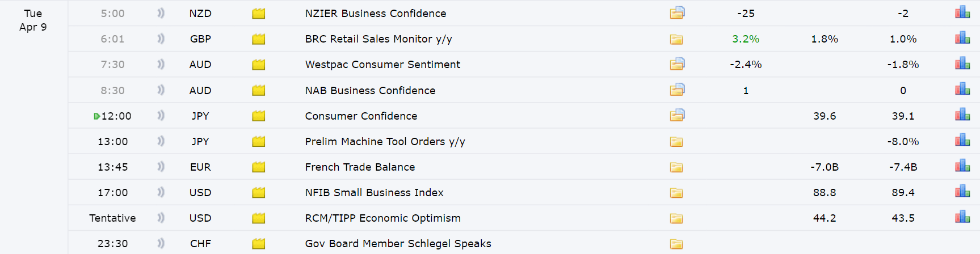Viewport: 980px width, 254px height.
Task: Click Gov Board Member Schlegel Speaks event
Action: pyautogui.click(x=398, y=244)
